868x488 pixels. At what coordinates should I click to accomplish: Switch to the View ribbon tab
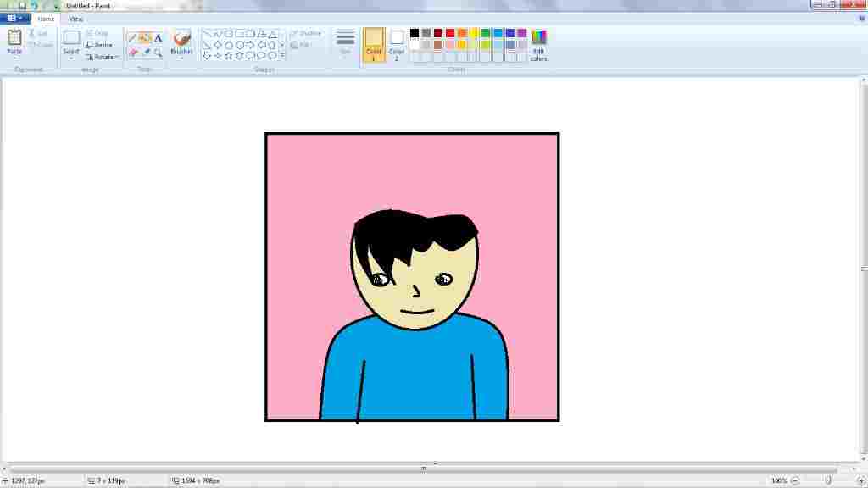coord(75,19)
